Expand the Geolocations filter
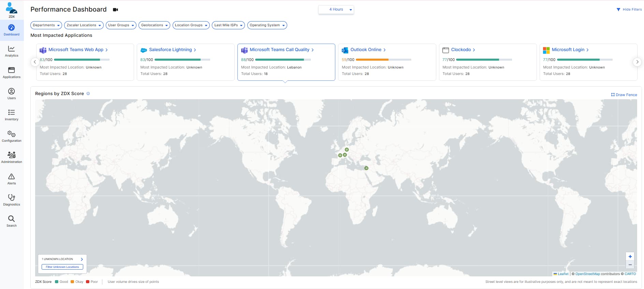The image size is (644, 289). tap(154, 25)
